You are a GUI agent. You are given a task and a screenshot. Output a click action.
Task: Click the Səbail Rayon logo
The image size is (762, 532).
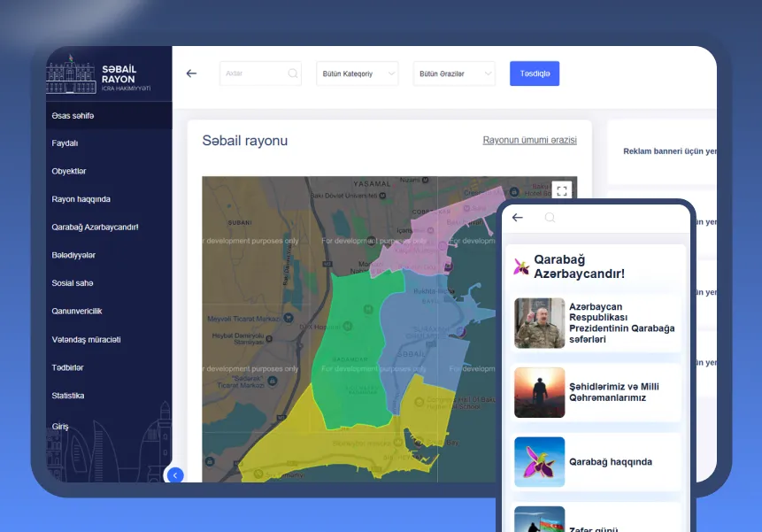(99, 76)
